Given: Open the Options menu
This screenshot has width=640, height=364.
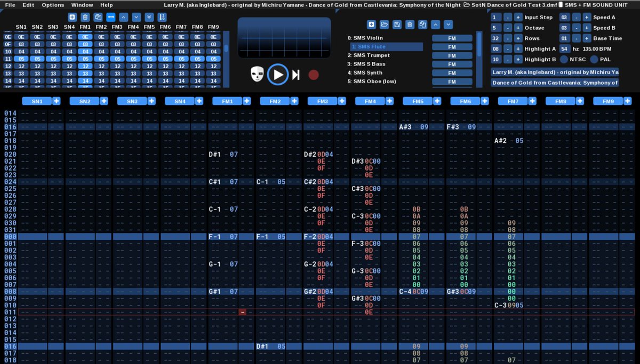Looking at the screenshot, I should pyautogui.click(x=52, y=5).
